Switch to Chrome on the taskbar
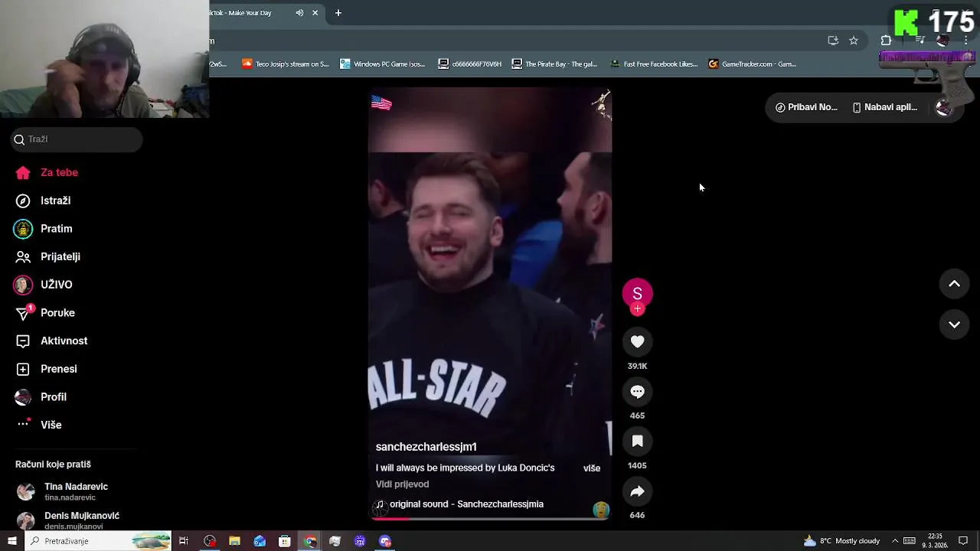This screenshot has height=551, width=980. click(310, 541)
